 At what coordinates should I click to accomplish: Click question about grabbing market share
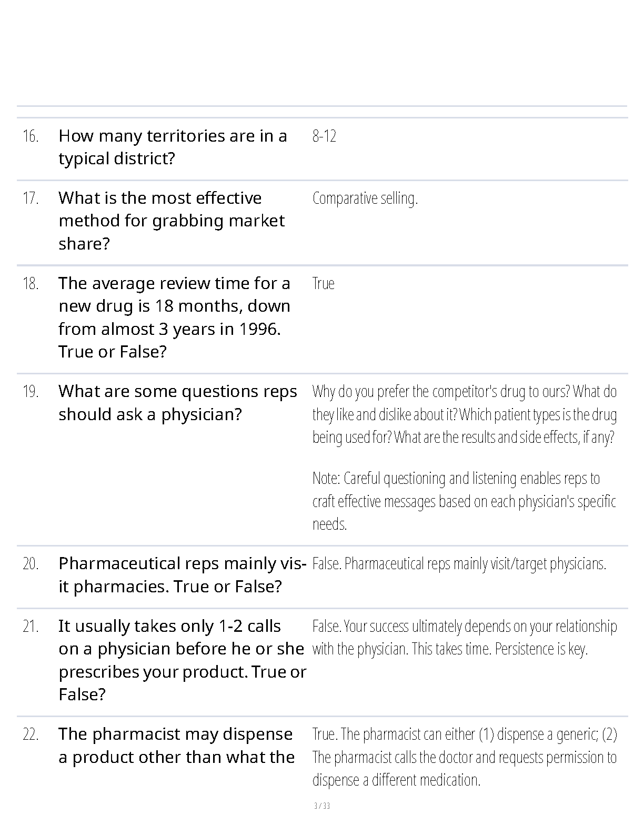coord(172,221)
